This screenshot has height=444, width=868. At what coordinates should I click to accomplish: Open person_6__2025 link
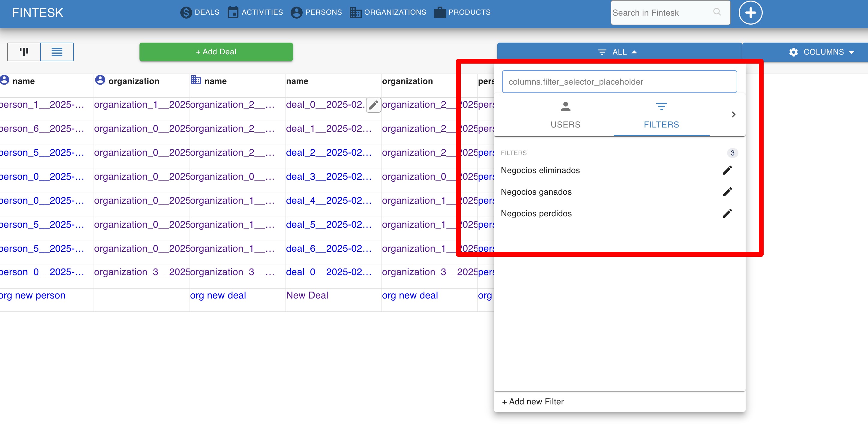coord(42,129)
